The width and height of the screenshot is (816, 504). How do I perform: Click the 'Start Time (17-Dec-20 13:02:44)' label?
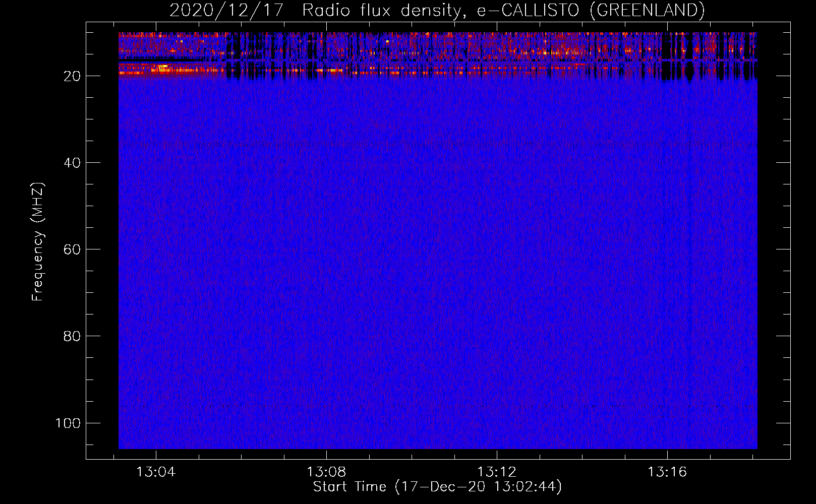tap(437, 487)
